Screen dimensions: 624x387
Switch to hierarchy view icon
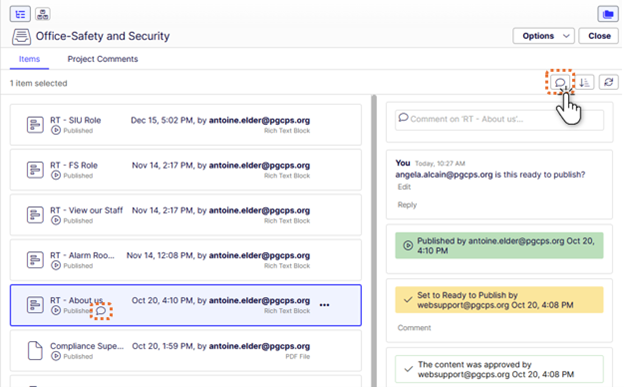43,14
